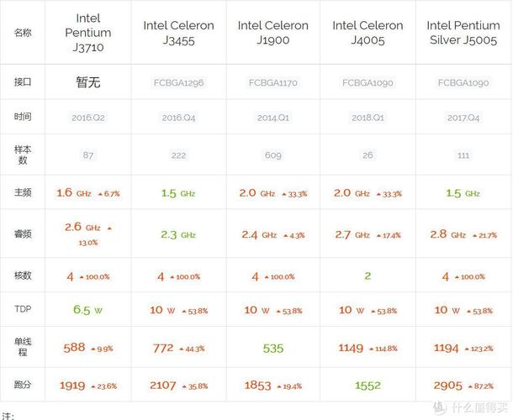This screenshot has height=420, width=513.
Task: Click the Intel Celeron J4005 header
Action: 368,33
